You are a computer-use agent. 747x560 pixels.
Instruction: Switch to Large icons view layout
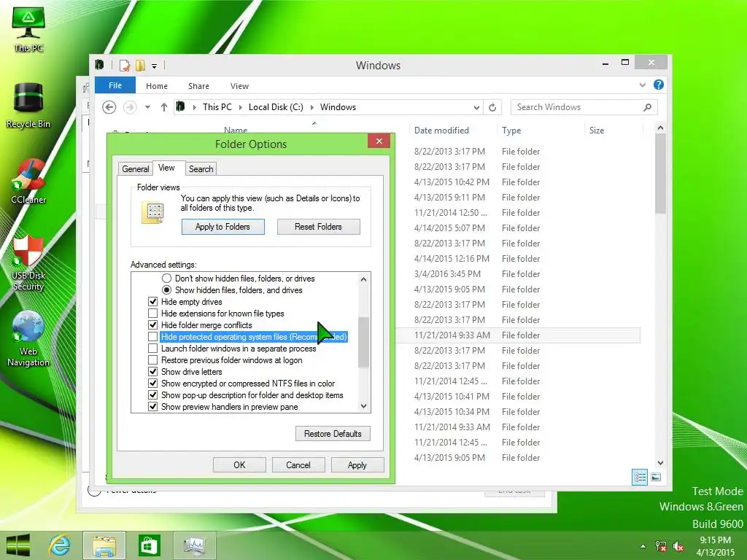[656, 477]
